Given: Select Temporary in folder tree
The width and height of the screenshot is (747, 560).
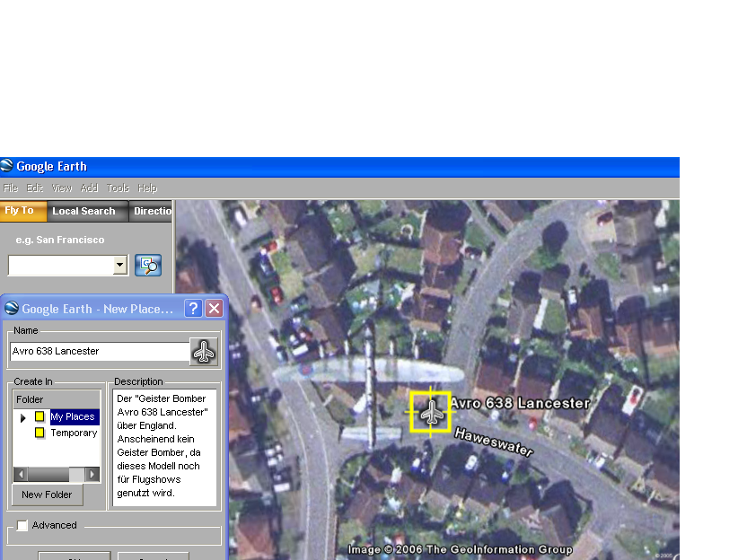Looking at the screenshot, I should click(x=74, y=433).
